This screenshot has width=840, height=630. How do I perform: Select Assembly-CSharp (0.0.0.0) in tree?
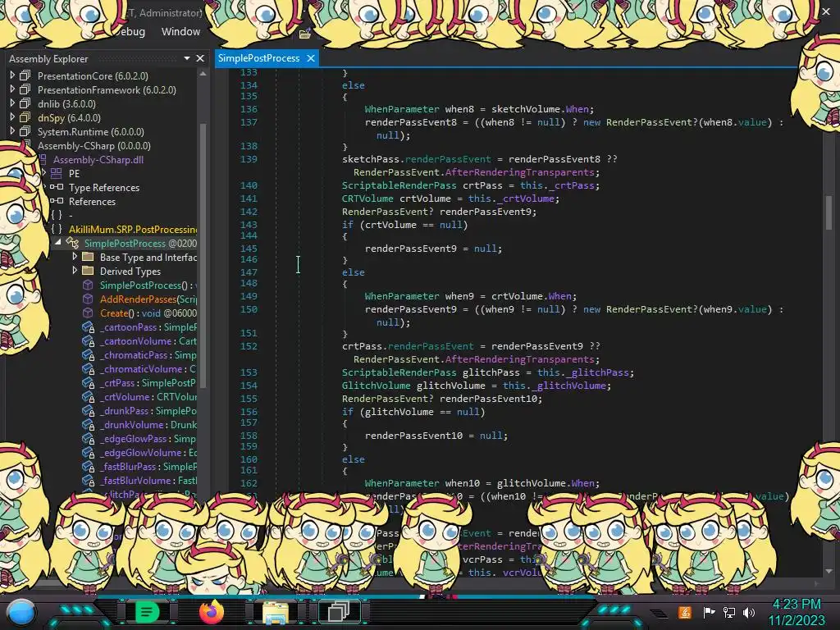pos(94,146)
